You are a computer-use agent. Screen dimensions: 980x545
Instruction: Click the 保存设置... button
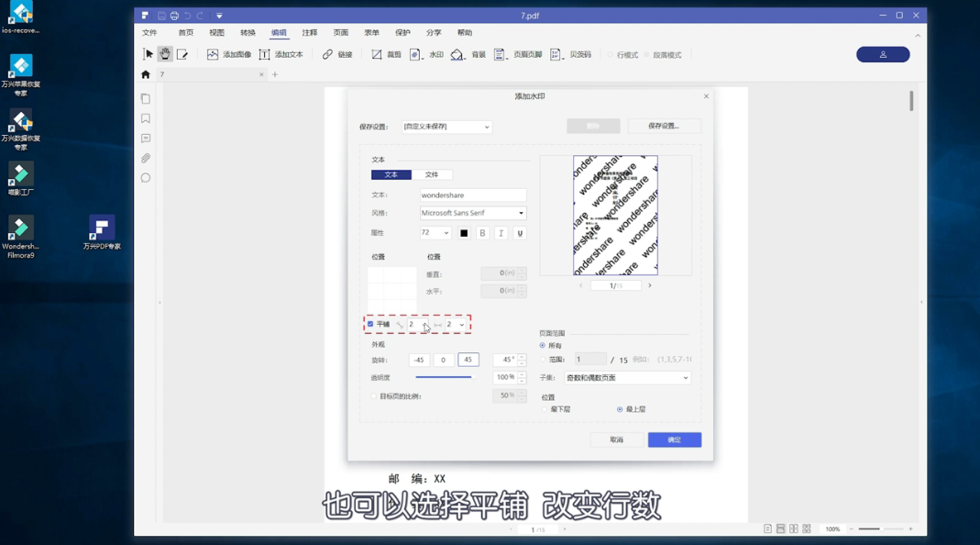tap(665, 126)
